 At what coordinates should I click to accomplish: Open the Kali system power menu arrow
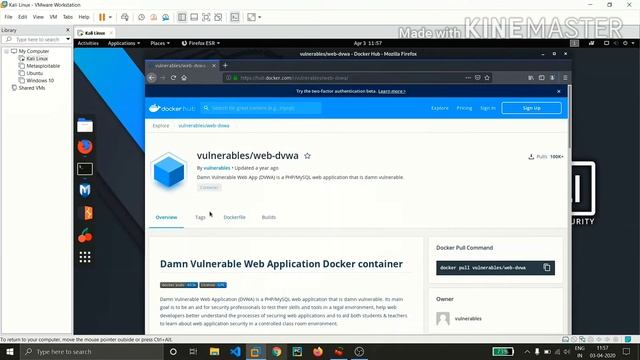click(633, 43)
